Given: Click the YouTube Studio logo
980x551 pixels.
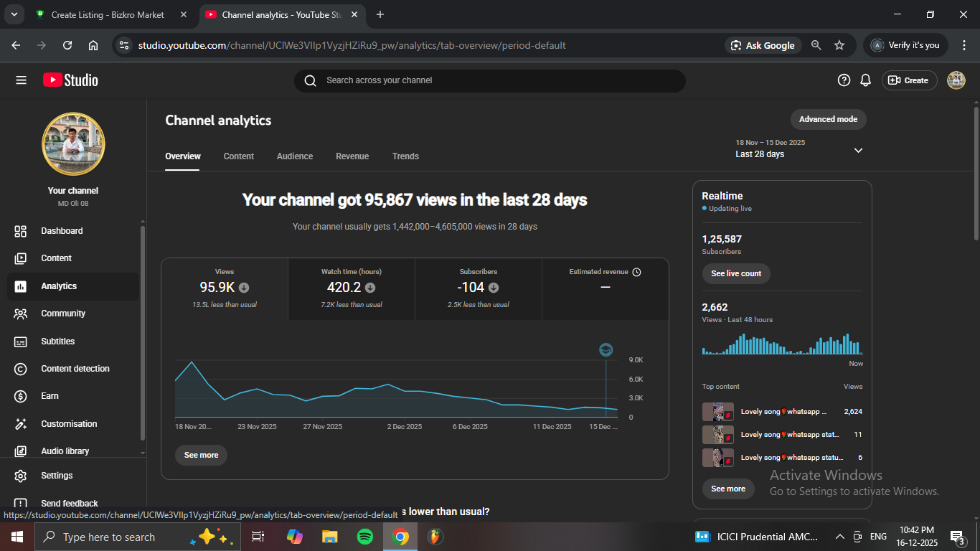Looking at the screenshot, I should [70, 80].
